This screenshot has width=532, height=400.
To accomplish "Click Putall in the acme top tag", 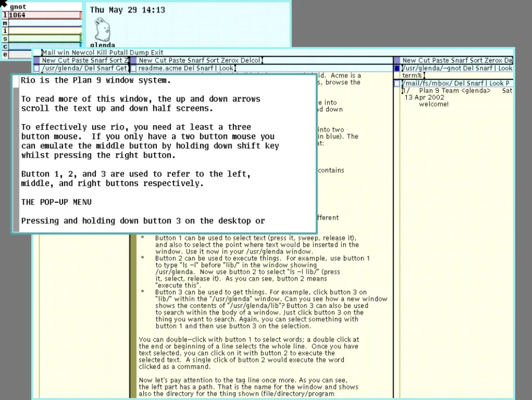I will [119, 53].
